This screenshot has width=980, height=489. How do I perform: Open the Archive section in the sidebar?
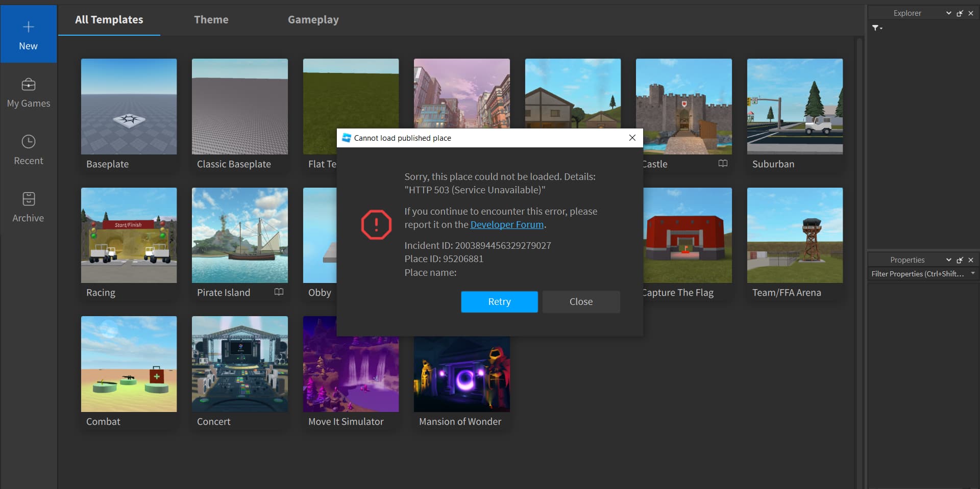[28, 207]
